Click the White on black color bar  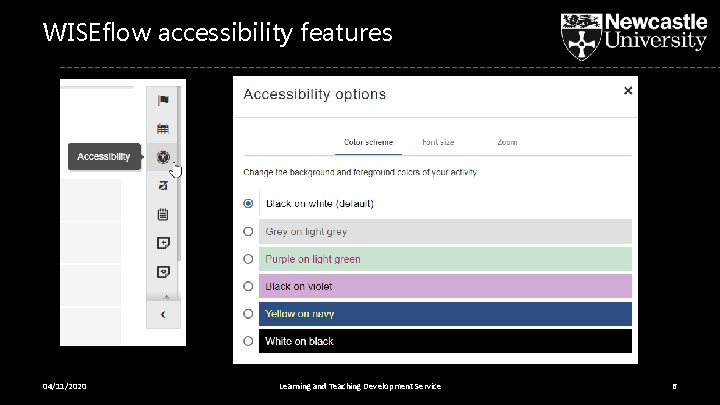tap(445, 341)
